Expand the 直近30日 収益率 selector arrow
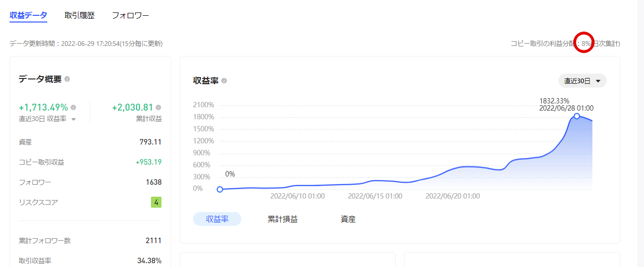 [x=74, y=119]
